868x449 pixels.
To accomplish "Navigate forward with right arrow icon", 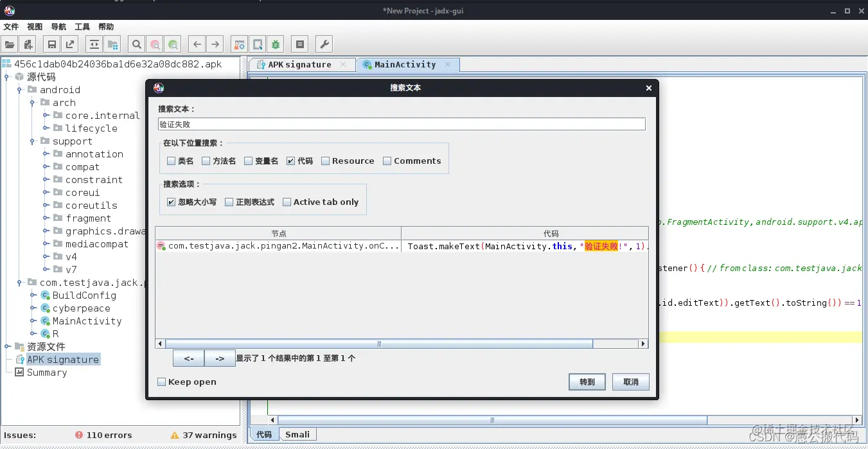I will (x=215, y=44).
